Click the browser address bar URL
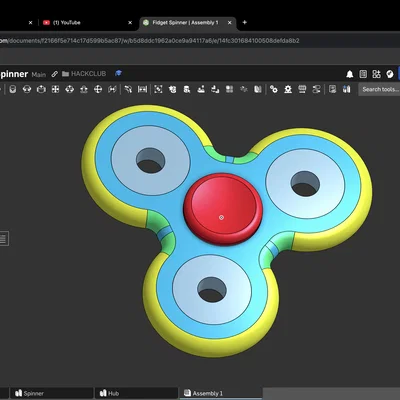The image size is (400, 400). click(150, 41)
